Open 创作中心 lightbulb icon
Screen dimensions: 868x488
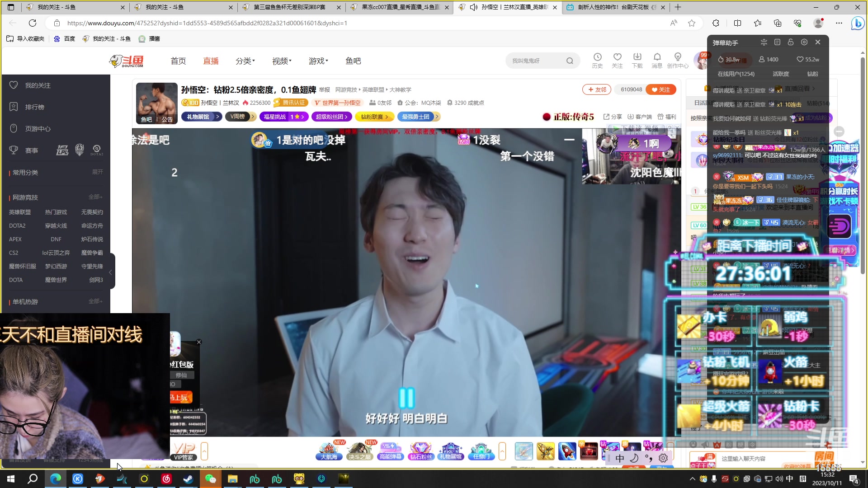coord(678,60)
